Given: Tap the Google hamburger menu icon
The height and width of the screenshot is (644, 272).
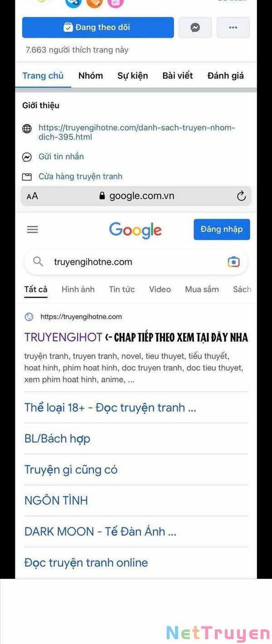Looking at the screenshot, I should [x=33, y=230].
